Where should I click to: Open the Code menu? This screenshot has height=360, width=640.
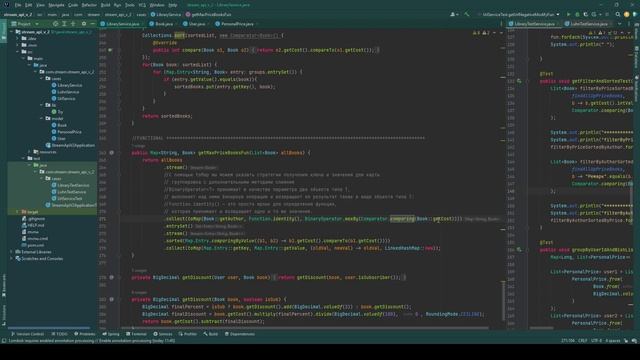click(x=73, y=5)
